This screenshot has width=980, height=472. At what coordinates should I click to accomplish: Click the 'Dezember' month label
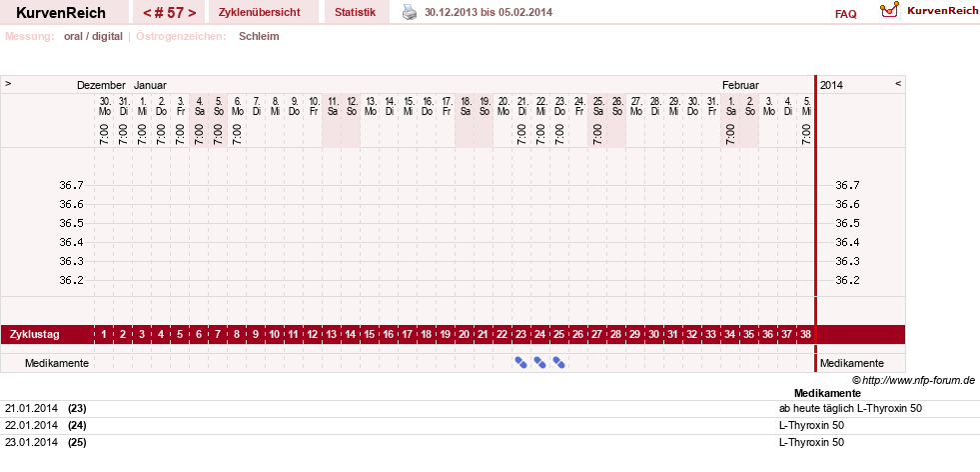101,85
